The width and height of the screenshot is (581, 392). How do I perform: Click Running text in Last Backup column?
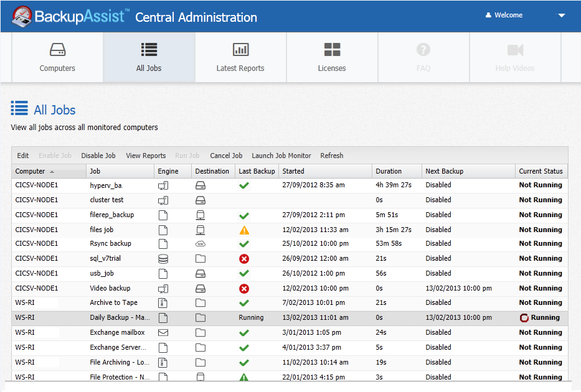(x=251, y=317)
